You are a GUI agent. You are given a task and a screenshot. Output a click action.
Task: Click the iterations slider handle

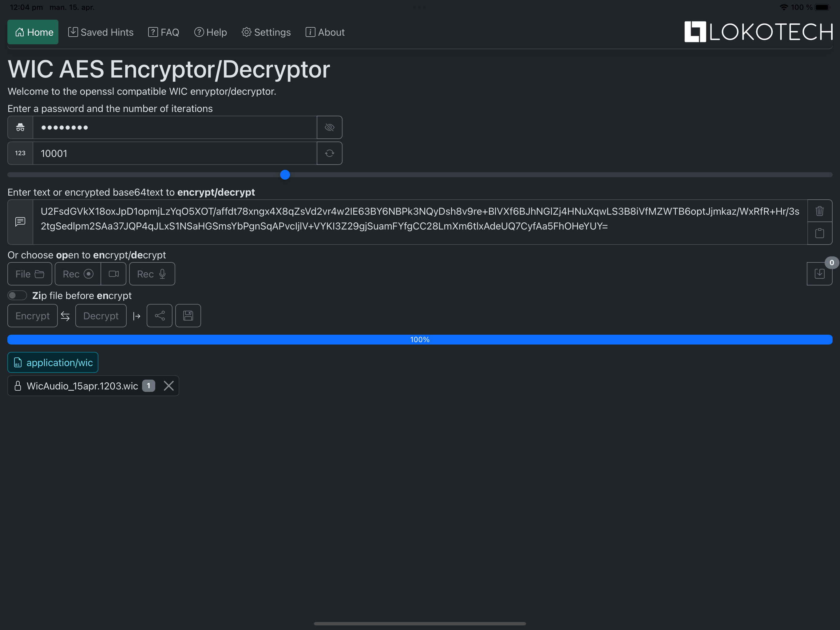(x=285, y=175)
